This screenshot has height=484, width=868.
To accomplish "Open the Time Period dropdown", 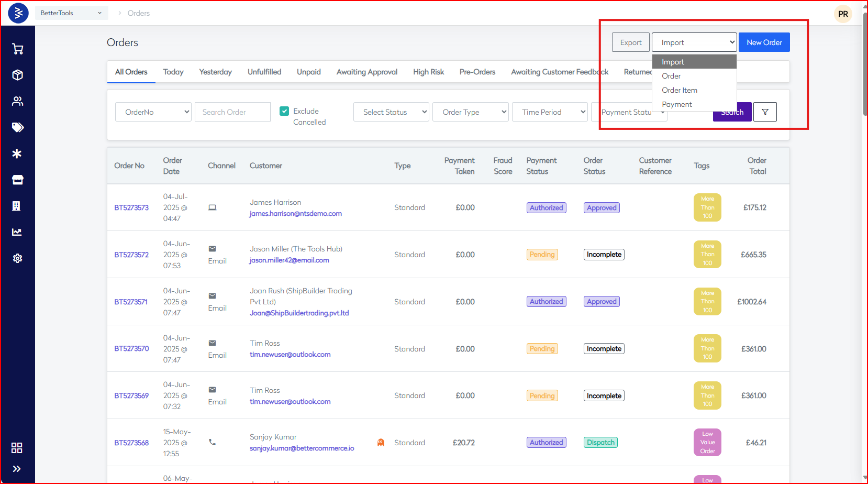I will click(549, 112).
